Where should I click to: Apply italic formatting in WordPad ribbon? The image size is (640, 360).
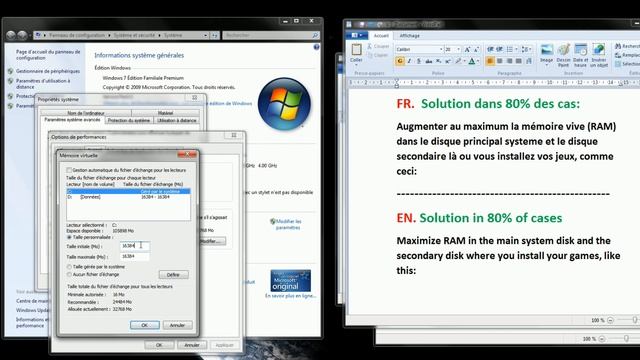tap(409, 61)
